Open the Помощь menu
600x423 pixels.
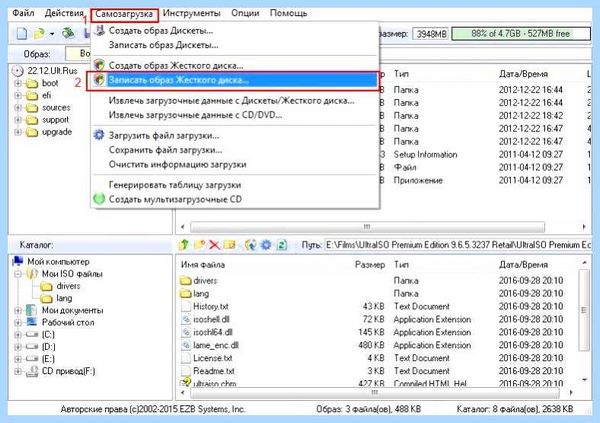coord(288,13)
